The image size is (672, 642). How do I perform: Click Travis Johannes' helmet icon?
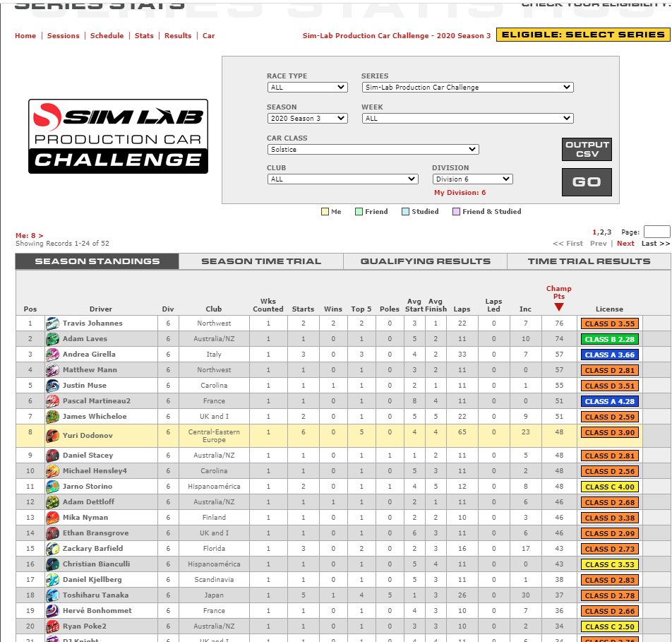click(52, 323)
